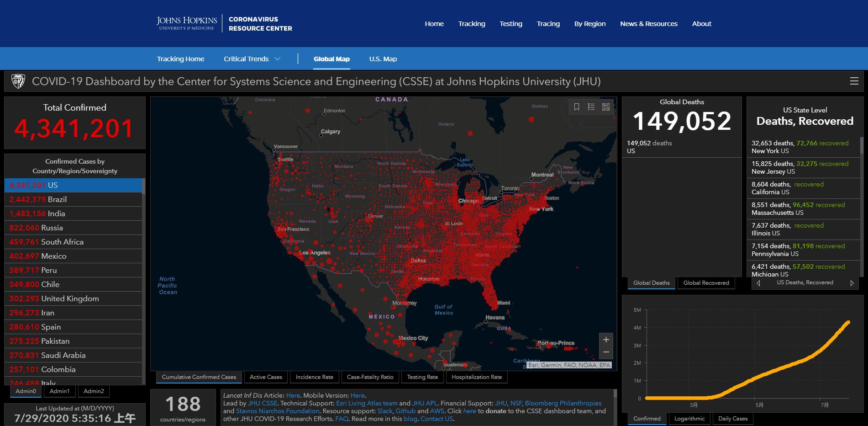868x426 pixels.
Task: Select the Admin2 tab
Action: tap(94, 391)
